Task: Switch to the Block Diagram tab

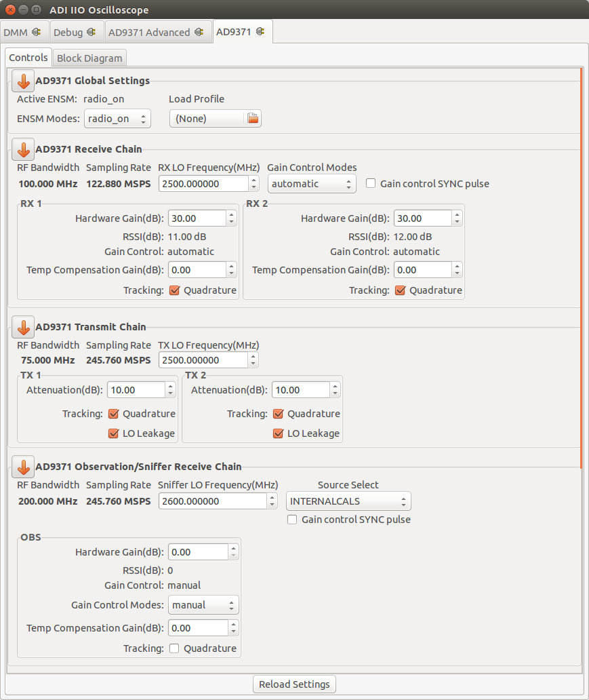Action: [89, 58]
